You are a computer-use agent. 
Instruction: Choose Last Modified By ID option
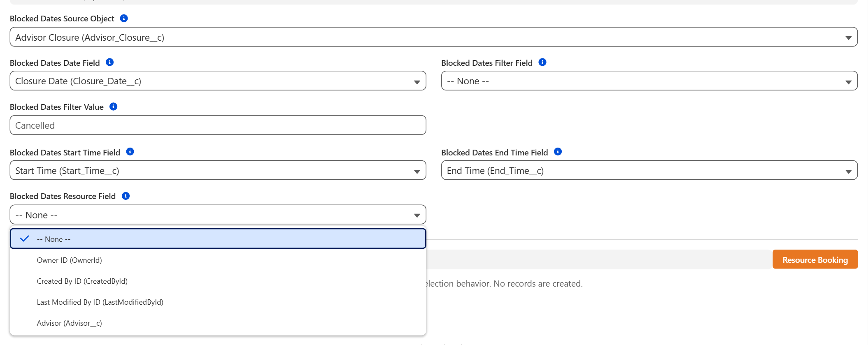pos(218,302)
